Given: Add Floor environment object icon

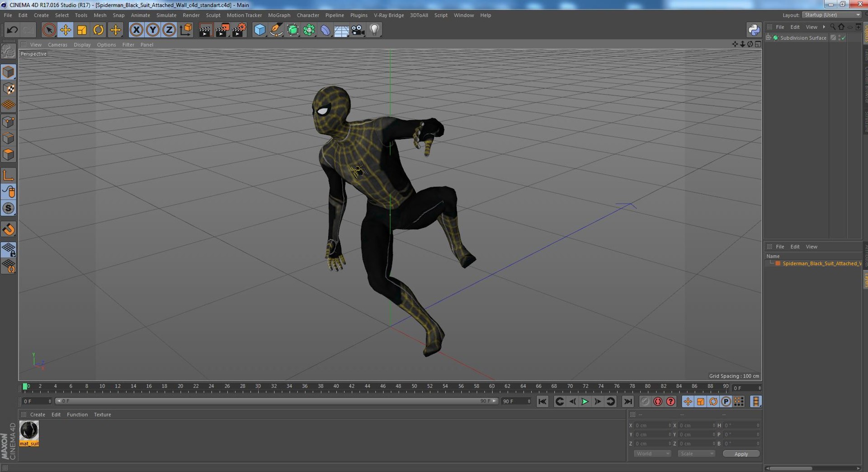Looking at the screenshot, I should [342, 30].
